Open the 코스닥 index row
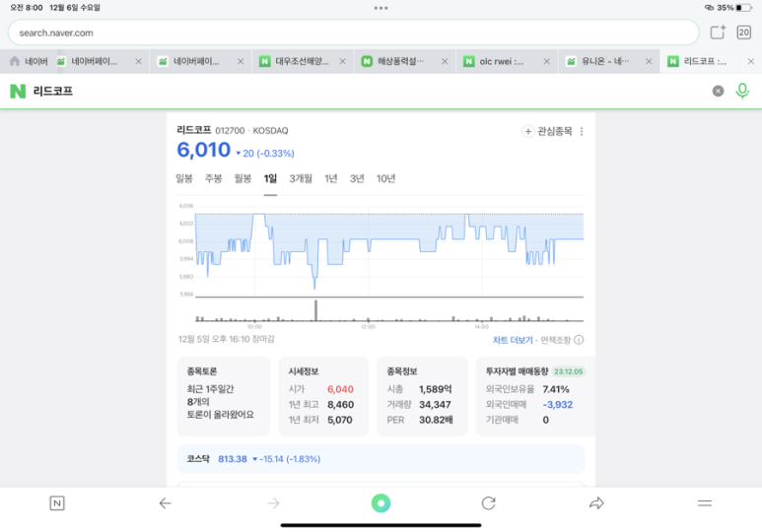This screenshot has height=532, width=762. [381, 459]
